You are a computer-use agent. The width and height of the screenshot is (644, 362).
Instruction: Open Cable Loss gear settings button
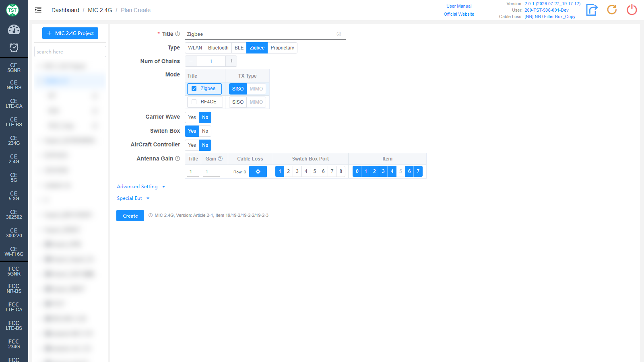tap(258, 172)
